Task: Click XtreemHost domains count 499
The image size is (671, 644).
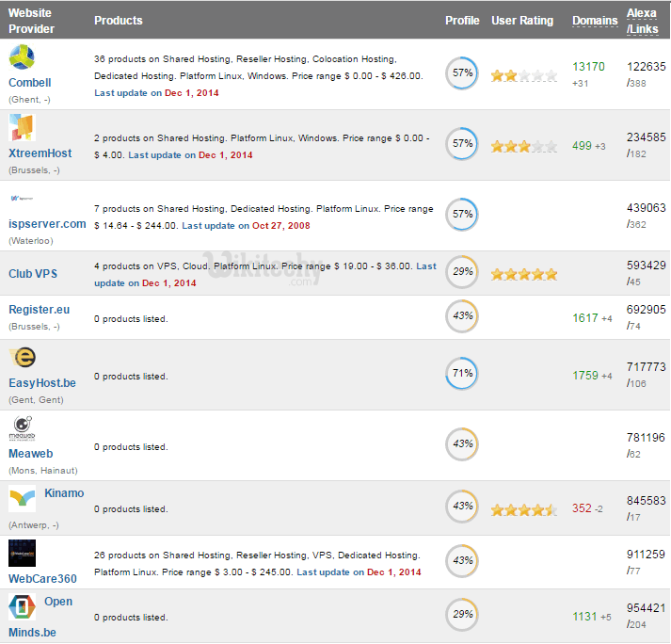Action: point(582,146)
